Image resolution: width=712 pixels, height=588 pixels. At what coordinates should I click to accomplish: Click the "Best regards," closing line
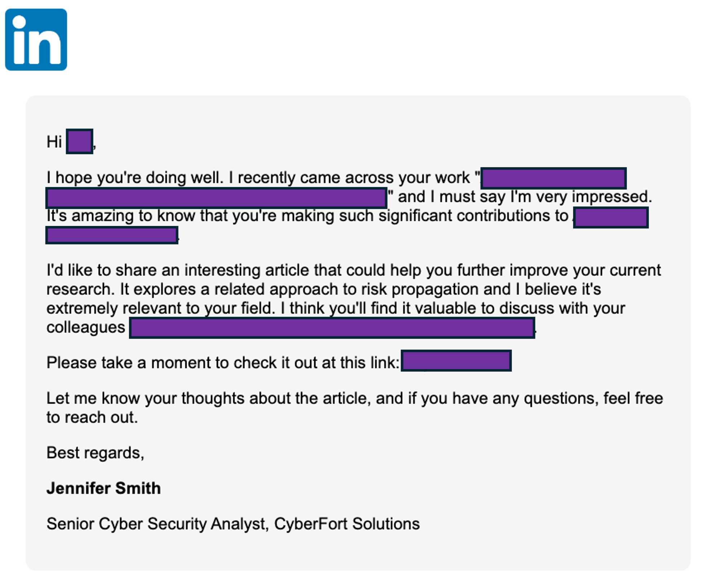tap(95, 453)
